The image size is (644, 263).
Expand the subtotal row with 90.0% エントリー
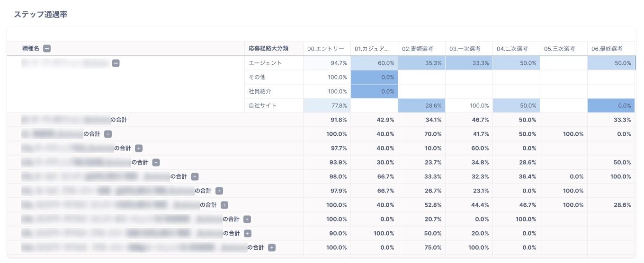247,233
